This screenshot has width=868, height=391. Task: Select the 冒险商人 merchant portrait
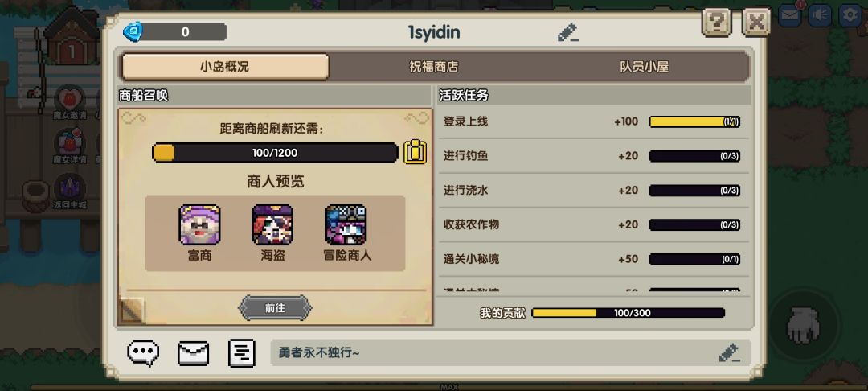coord(346,224)
